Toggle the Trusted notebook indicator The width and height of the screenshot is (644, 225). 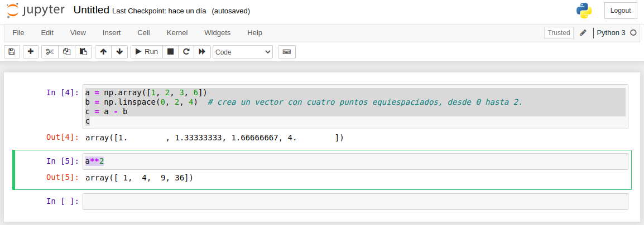point(559,33)
